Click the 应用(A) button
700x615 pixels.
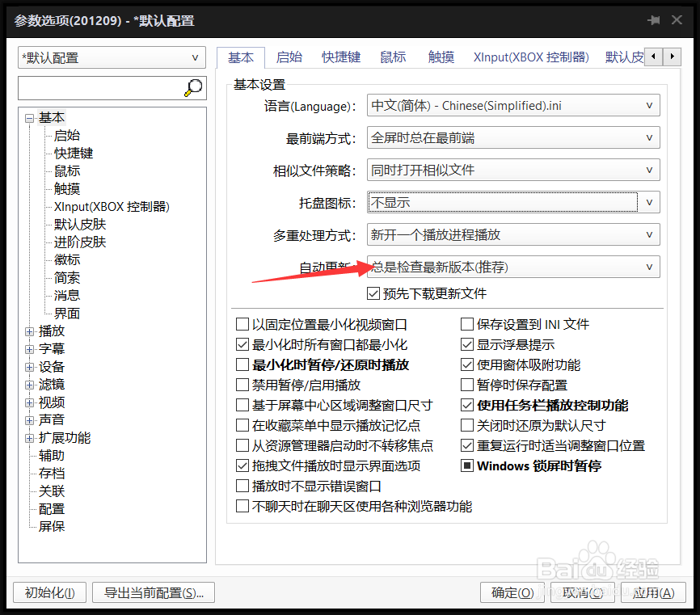click(655, 592)
